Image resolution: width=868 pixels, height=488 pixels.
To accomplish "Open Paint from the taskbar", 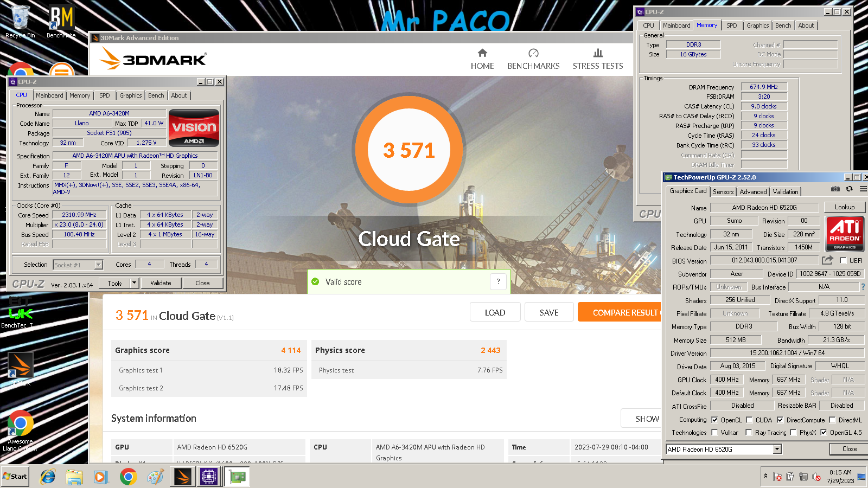I will (x=155, y=477).
